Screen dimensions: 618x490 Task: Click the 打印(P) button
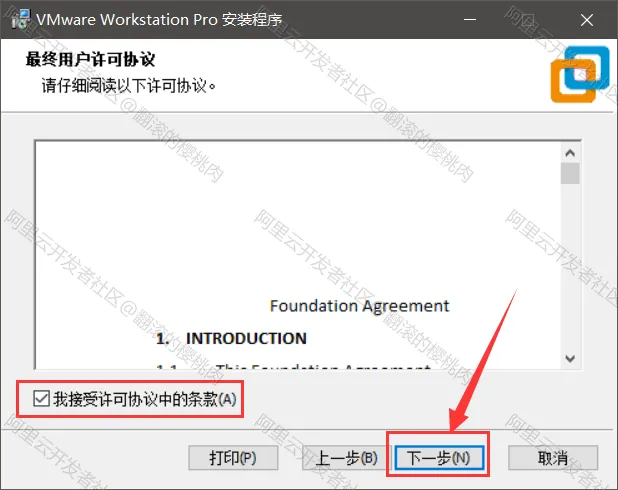[x=233, y=458]
